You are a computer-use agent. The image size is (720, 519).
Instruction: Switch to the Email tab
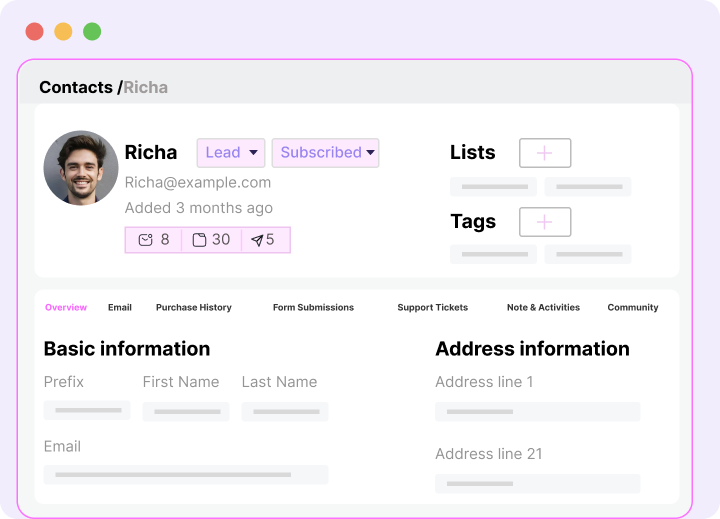[x=120, y=307]
